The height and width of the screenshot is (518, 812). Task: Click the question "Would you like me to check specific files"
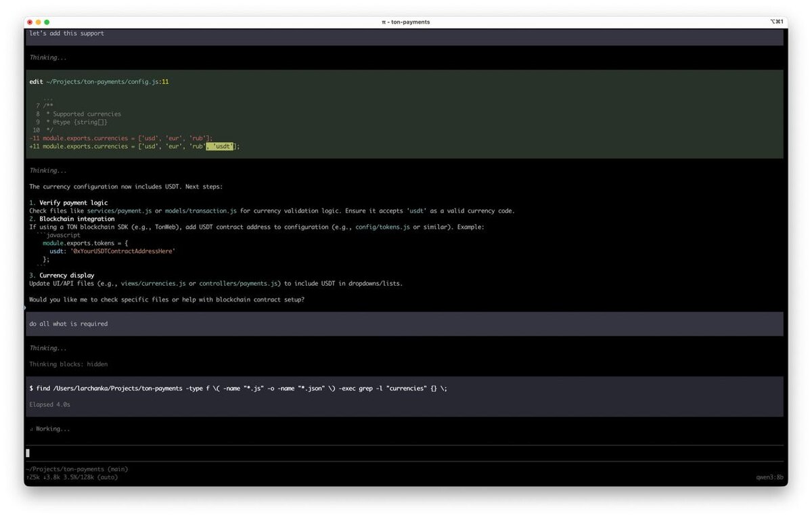coord(166,299)
